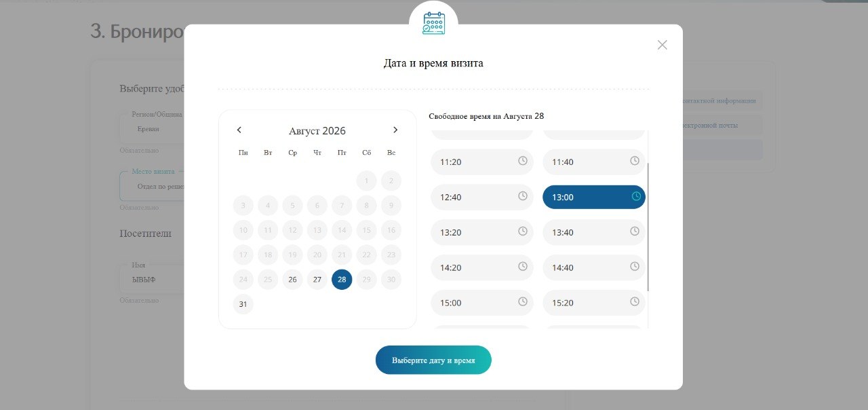The height and width of the screenshot is (410, 868).
Task: Go to previous month in calendar
Action: click(239, 130)
